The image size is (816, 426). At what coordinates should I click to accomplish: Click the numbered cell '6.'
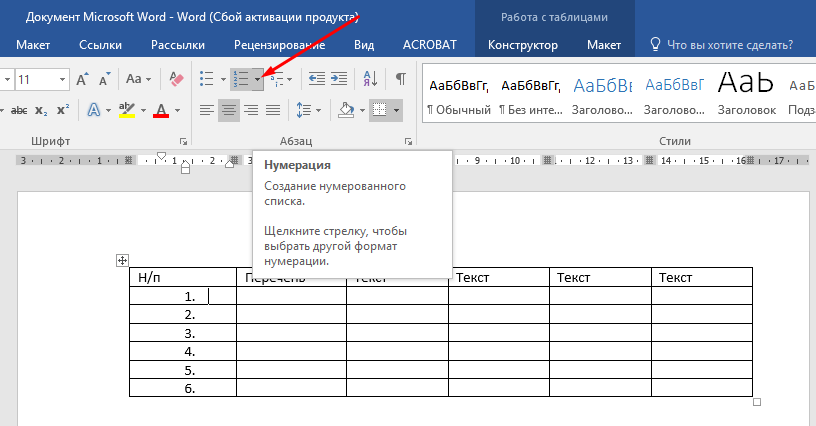pos(183,388)
